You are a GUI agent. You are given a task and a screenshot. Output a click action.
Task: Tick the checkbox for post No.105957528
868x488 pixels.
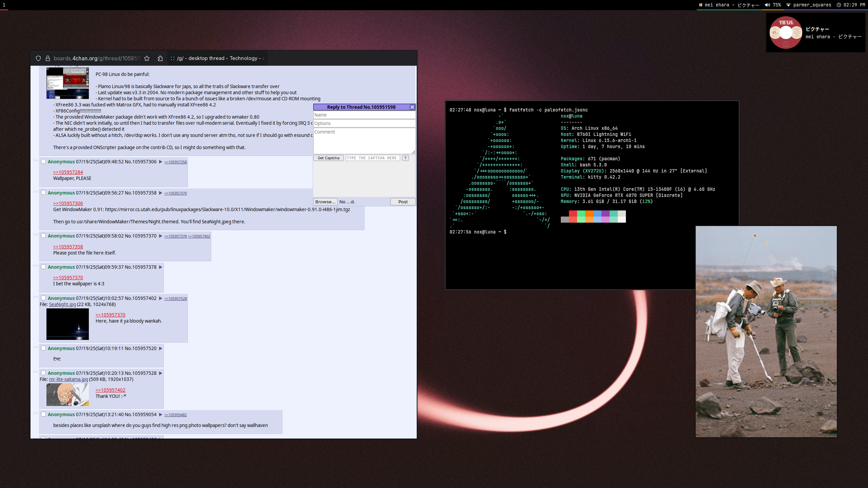pos(43,373)
